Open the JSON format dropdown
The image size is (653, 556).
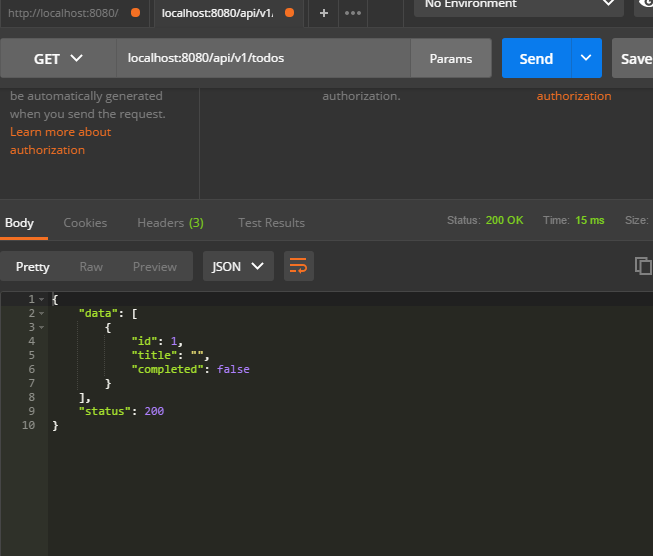[238, 266]
